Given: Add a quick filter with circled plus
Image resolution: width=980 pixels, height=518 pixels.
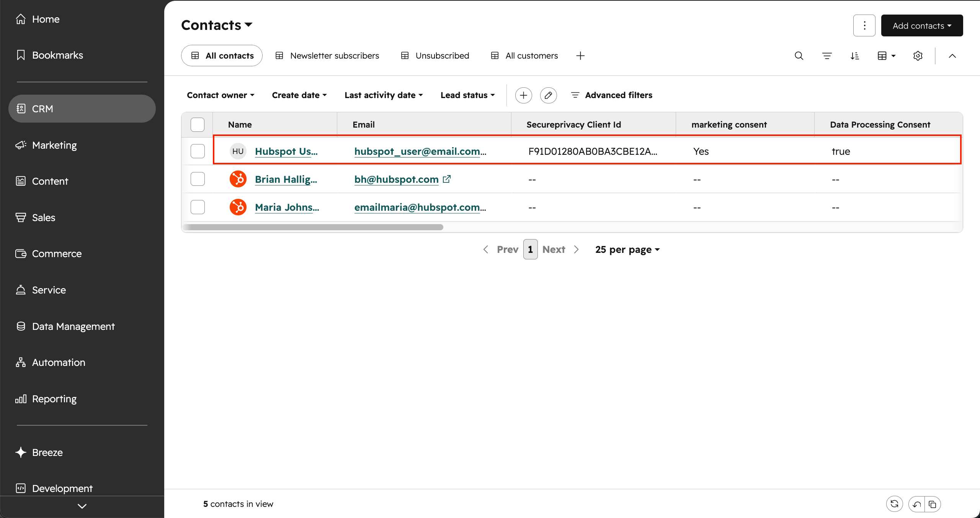Looking at the screenshot, I should click(x=523, y=95).
